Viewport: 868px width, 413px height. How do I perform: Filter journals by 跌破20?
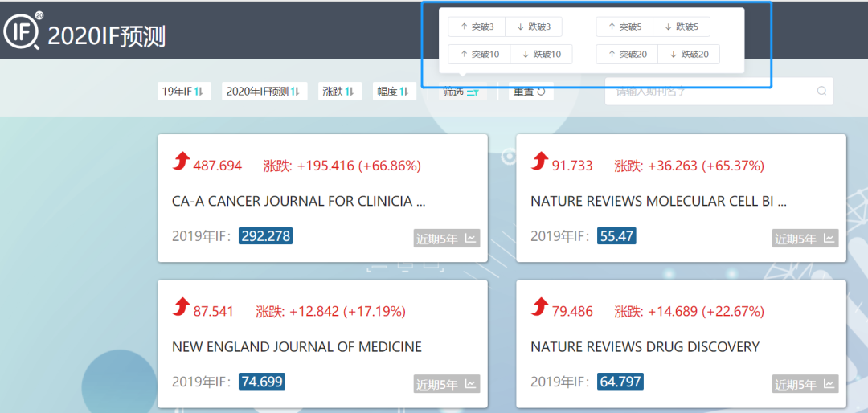pos(690,55)
